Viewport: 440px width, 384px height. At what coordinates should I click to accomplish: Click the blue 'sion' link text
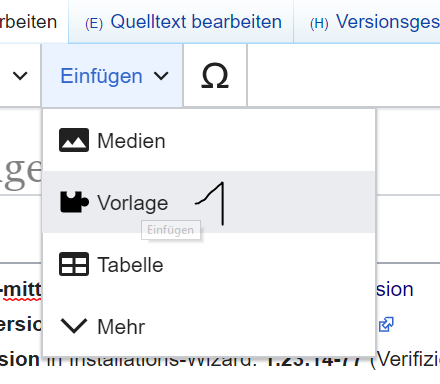point(395,289)
